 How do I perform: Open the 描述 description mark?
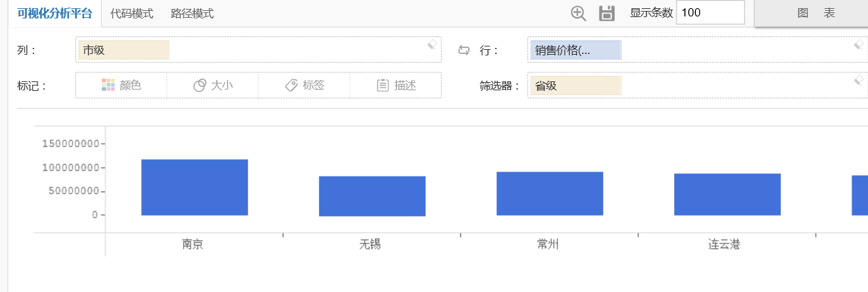[x=395, y=85]
